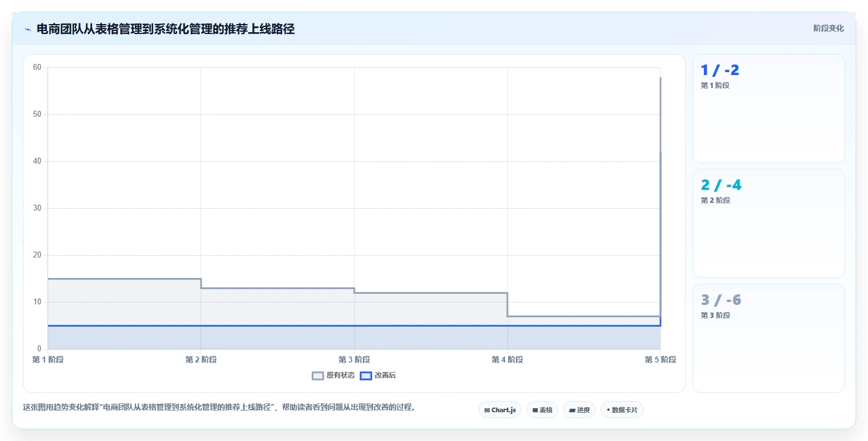The image size is (868, 441).
Task: Open the 1 / -2 第 1 阶段 card
Action: pyautogui.click(x=768, y=108)
